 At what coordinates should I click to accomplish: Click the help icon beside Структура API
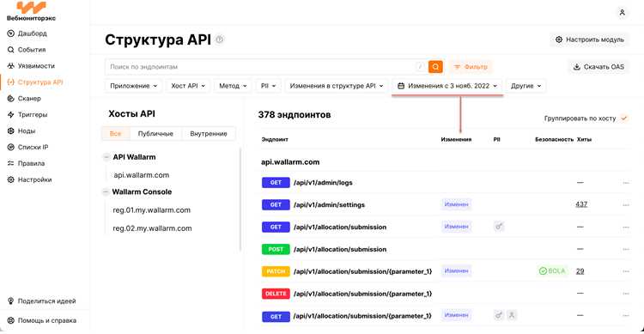tap(220, 39)
